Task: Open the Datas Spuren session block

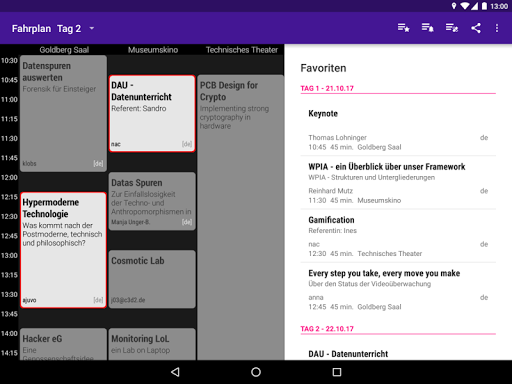Action: [x=152, y=201]
